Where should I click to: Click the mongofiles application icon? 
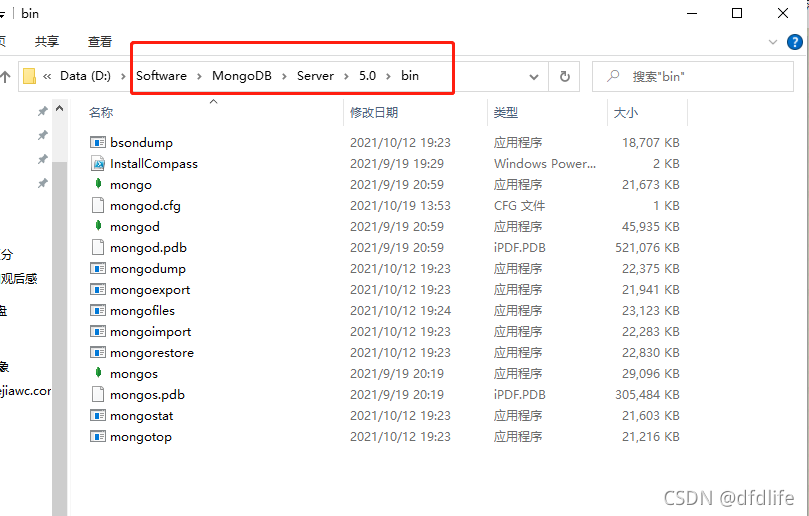pos(98,311)
